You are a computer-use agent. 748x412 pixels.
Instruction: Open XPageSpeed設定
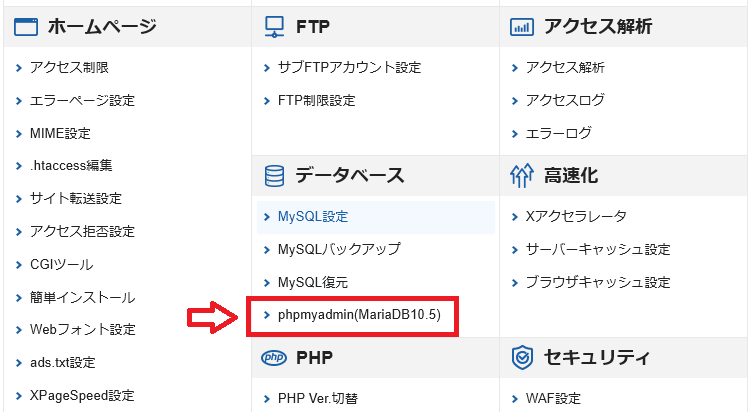tap(82, 395)
